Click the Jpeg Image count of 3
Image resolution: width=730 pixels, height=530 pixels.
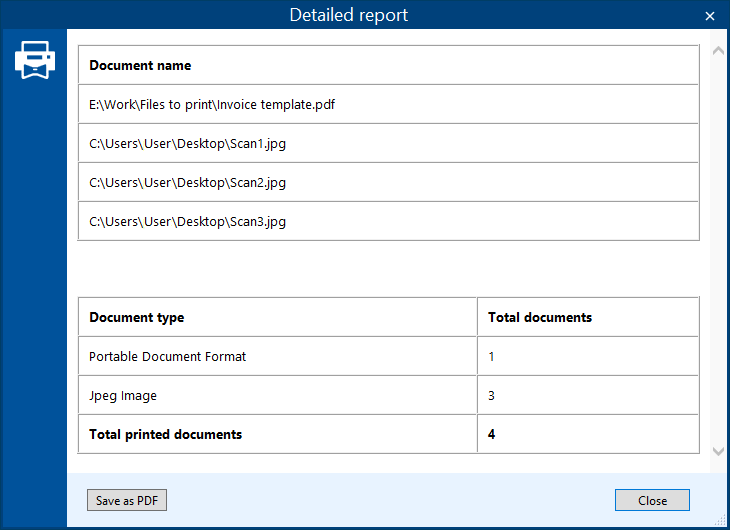(492, 395)
